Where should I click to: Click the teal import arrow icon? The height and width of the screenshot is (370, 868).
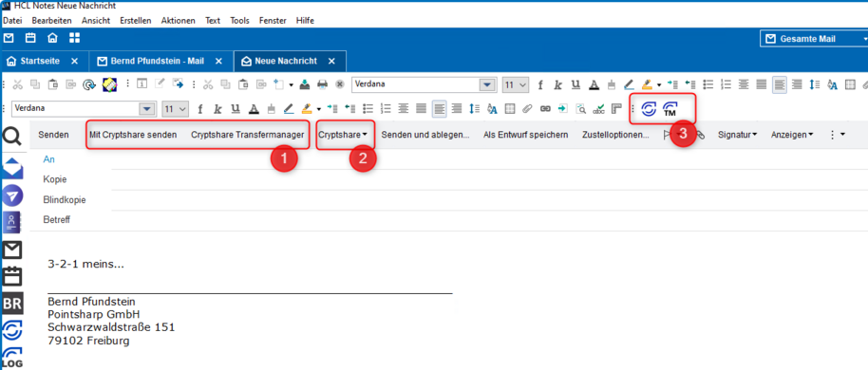tap(563, 108)
